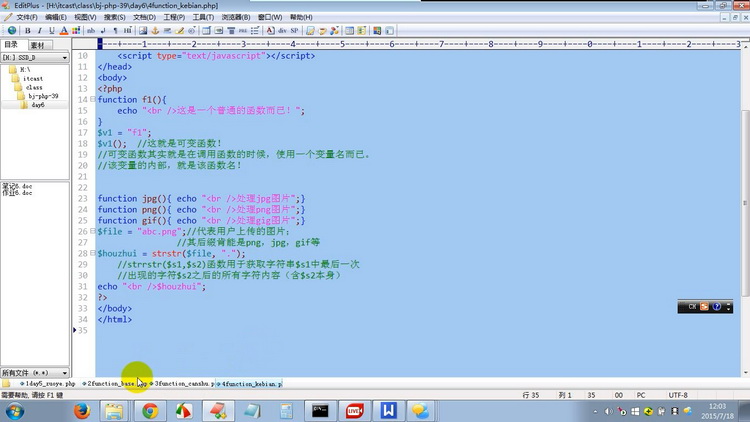
Task: Open the 所有文件 (*.*) filter dropdown
Action: coord(35,372)
